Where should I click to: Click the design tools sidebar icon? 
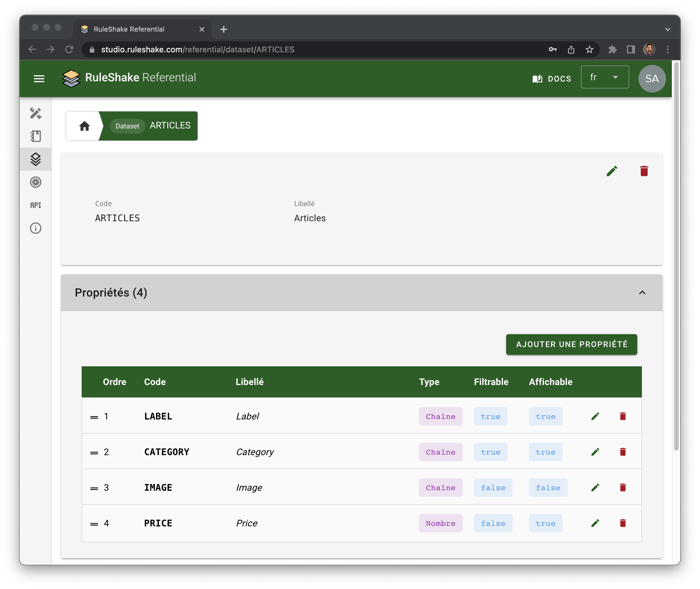pos(36,113)
